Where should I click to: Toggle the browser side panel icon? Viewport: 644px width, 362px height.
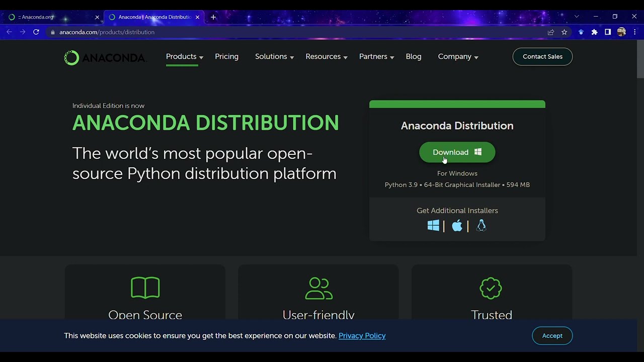(x=608, y=32)
